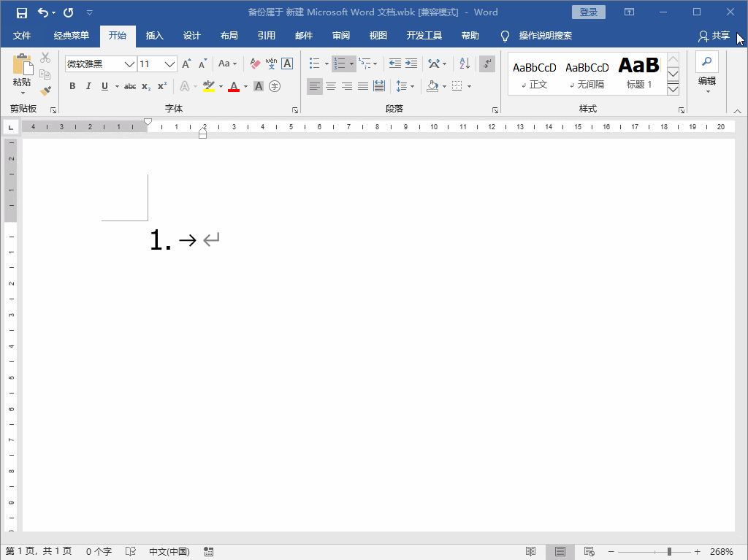Decrease the paragraph indent
This screenshot has width=748, height=560.
tap(395, 64)
